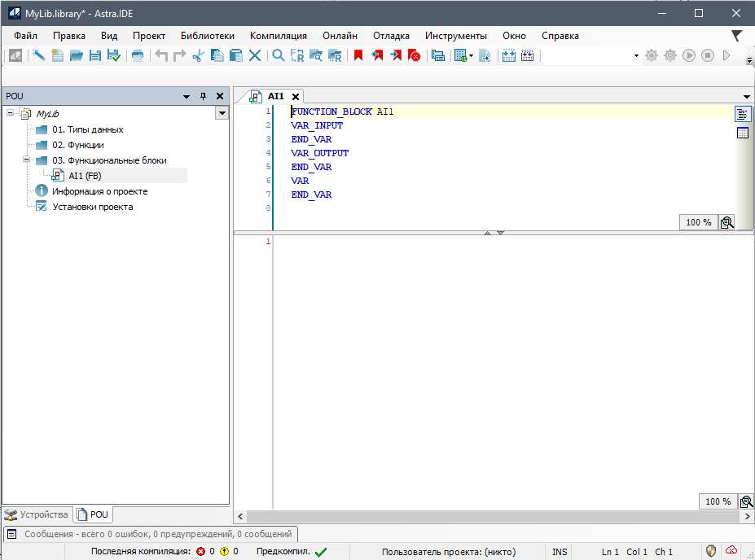This screenshot has height=560, width=755.
Task: Collapse the MyLib tree root node
Action: pyautogui.click(x=11, y=113)
